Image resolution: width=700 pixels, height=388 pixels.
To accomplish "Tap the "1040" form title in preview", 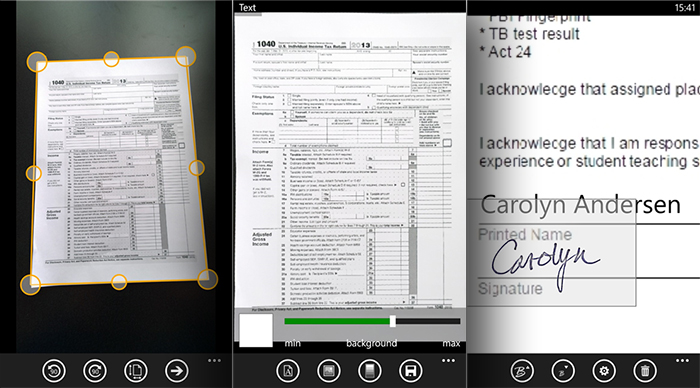I will click(x=266, y=44).
